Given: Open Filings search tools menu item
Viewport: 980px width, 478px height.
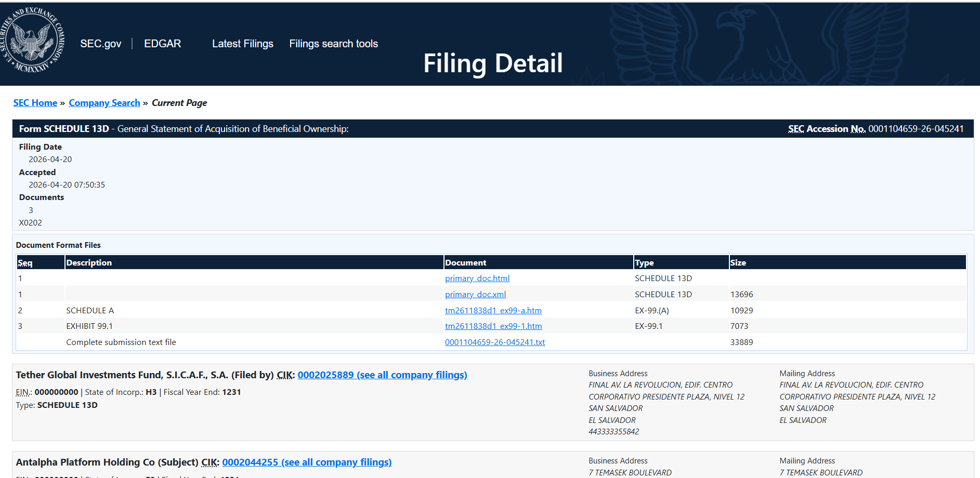Looking at the screenshot, I should click(334, 44).
